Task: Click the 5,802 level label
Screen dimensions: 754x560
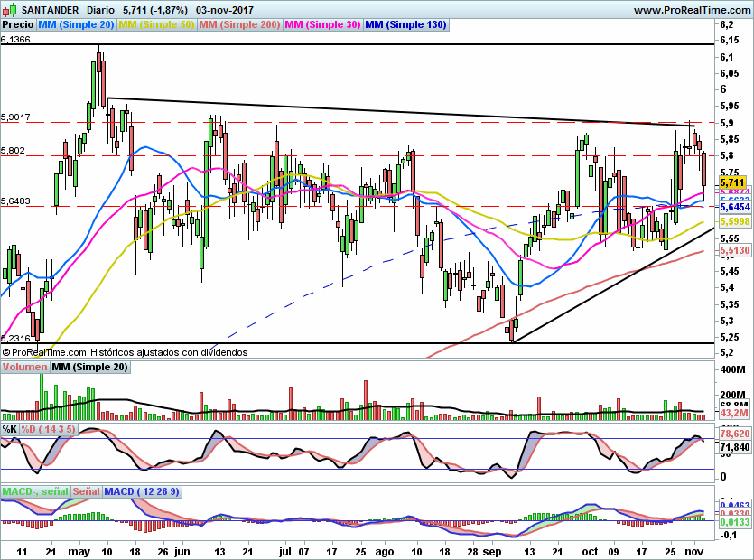Action: click(13, 151)
